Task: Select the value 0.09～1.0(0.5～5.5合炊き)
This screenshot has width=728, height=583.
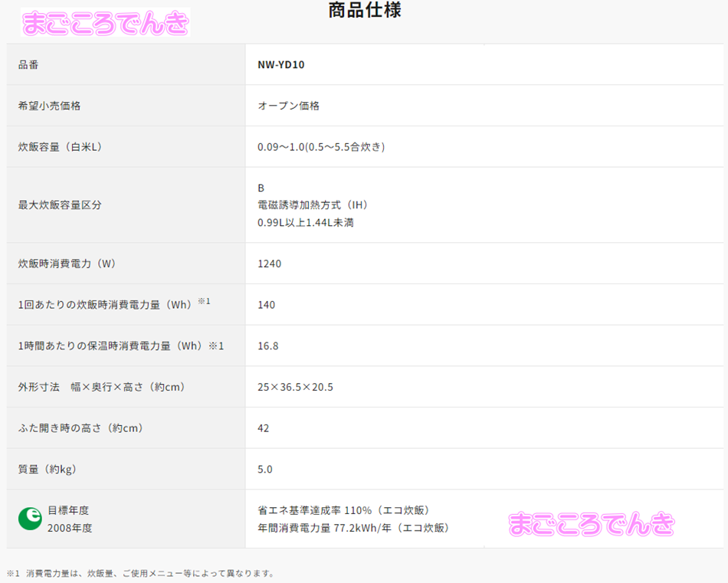Action: pyautogui.click(x=321, y=146)
